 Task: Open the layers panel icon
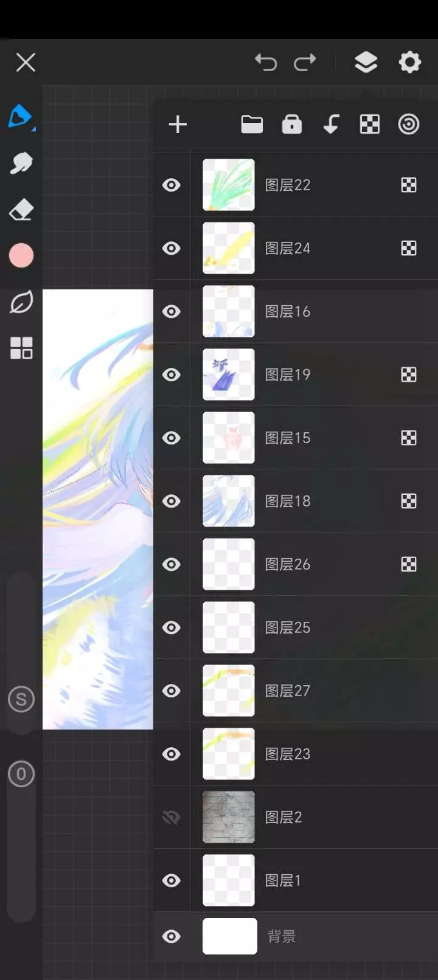point(366,62)
